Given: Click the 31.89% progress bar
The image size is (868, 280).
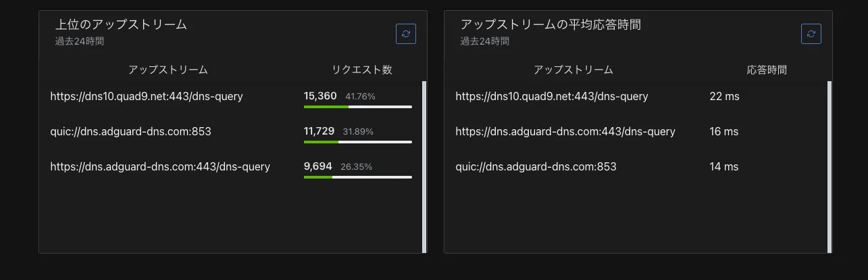Looking at the screenshot, I should click(358, 142).
